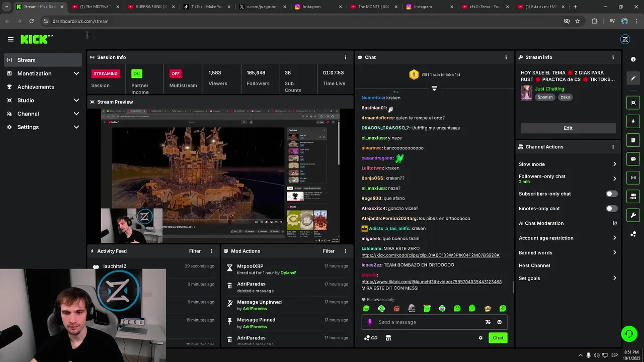644x362 pixels.
Task: Open Channel Actions three-dot menu
Action: (613, 147)
